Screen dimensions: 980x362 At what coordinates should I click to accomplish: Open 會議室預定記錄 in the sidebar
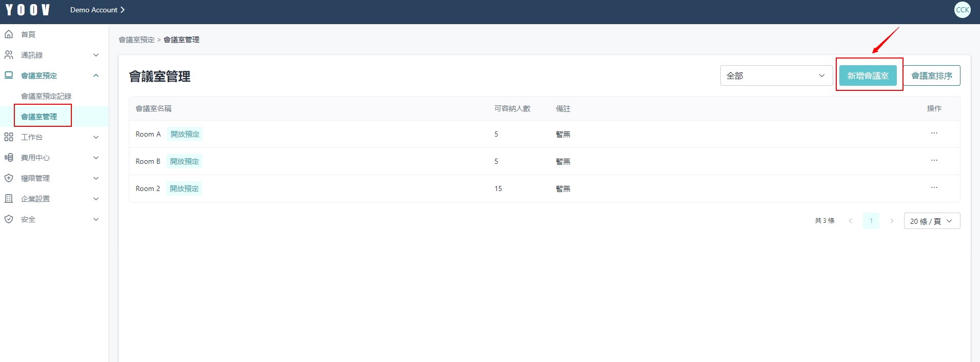[46, 96]
